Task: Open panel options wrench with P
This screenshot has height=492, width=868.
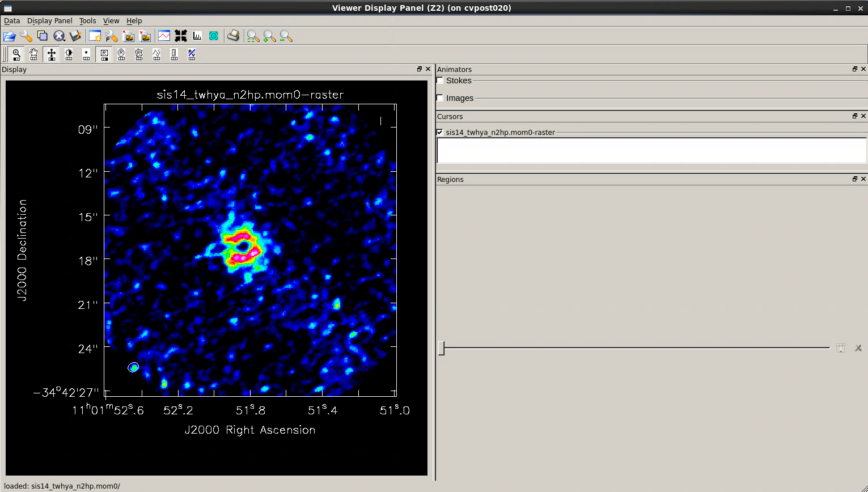Action: pyautogui.click(x=112, y=36)
